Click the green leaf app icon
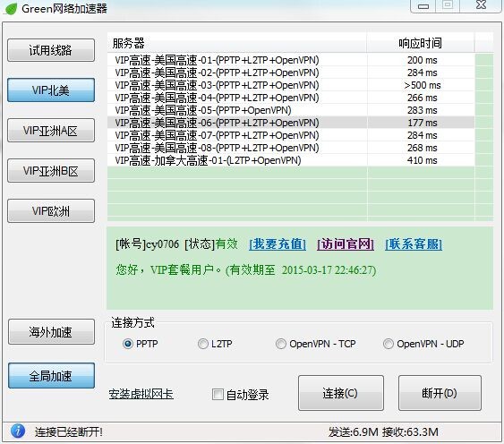Screen dimensions: 504x444 (11, 9)
